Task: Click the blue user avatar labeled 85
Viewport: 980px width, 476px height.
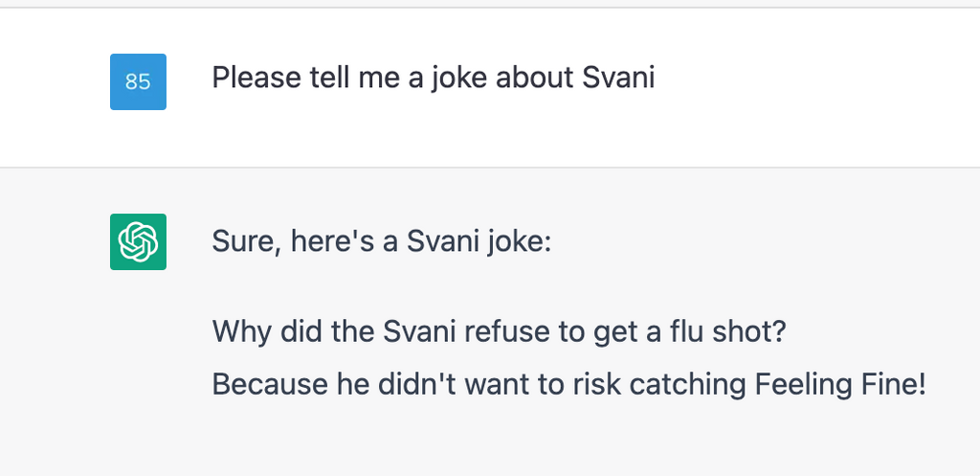Action: tap(138, 82)
